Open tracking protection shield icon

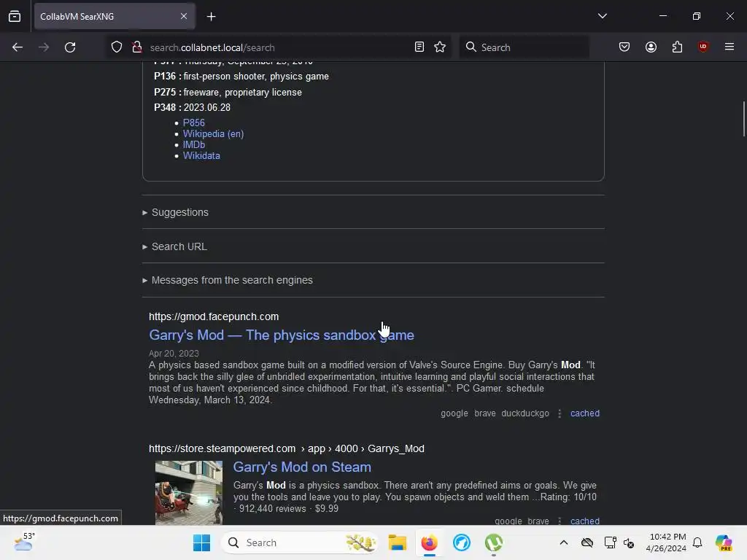pyautogui.click(x=117, y=47)
